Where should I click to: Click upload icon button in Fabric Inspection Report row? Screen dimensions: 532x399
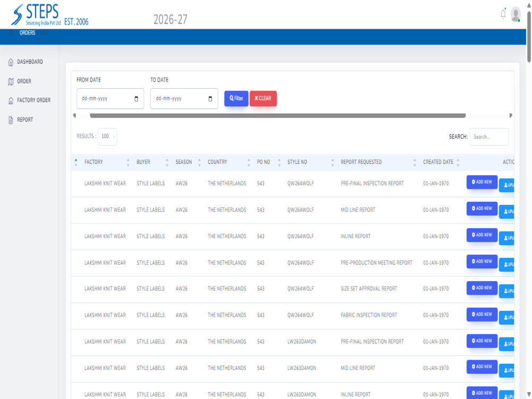[506, 317]
